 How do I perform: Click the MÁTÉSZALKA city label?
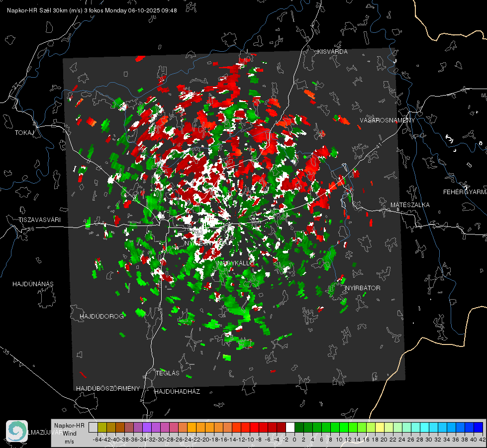[410, 205]
